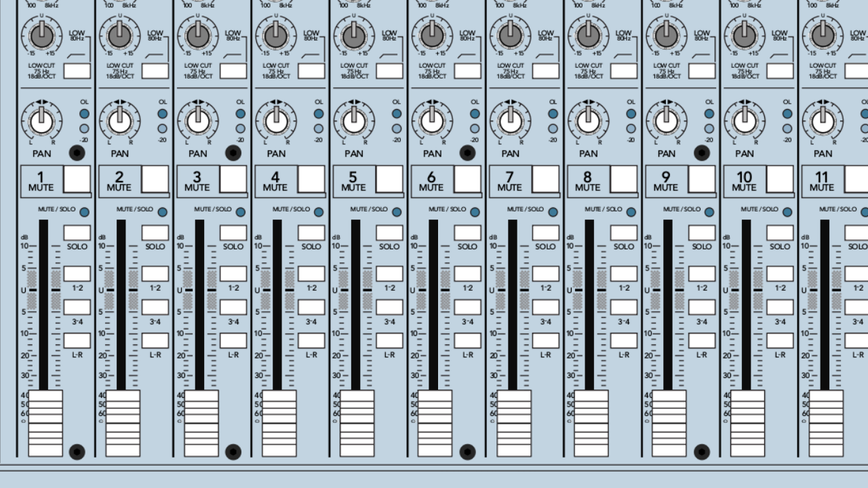Click the channel 8 MUTE/SOLO indicator LED
Screen dimensions: 868x488
(631, 212)
